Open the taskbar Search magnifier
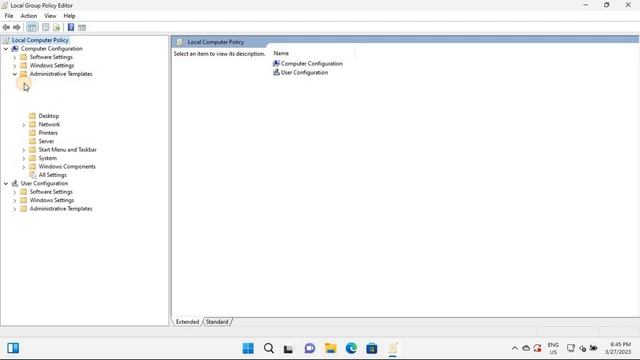Viewport: 640px width, 360px height. [x=269, y=348]
